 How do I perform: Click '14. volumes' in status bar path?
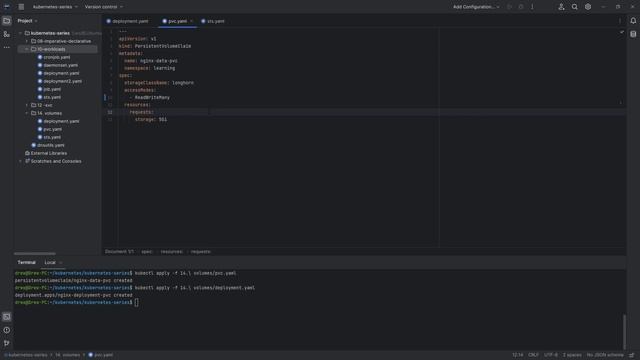click(68, 355)
